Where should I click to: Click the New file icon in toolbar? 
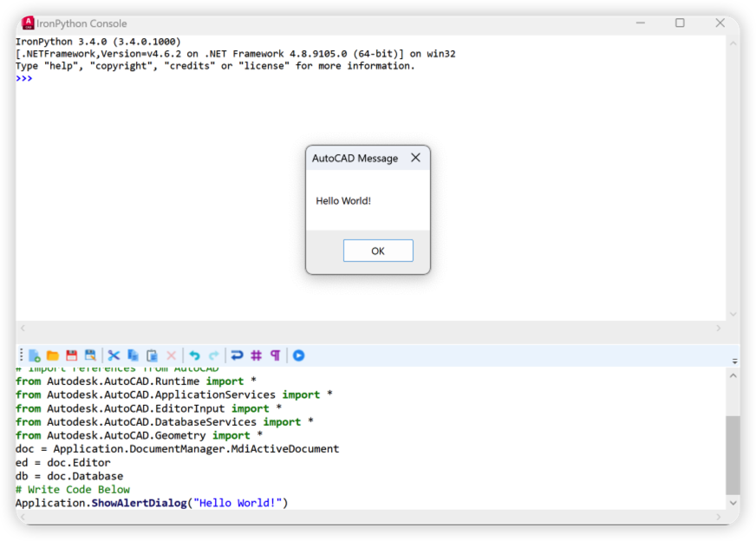(35, 355)
